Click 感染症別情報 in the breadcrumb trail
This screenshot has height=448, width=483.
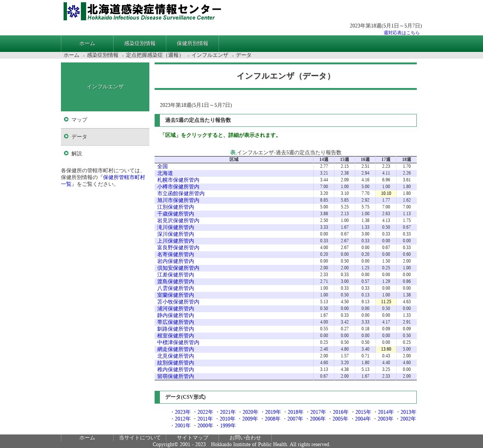(x=103, y=55)
